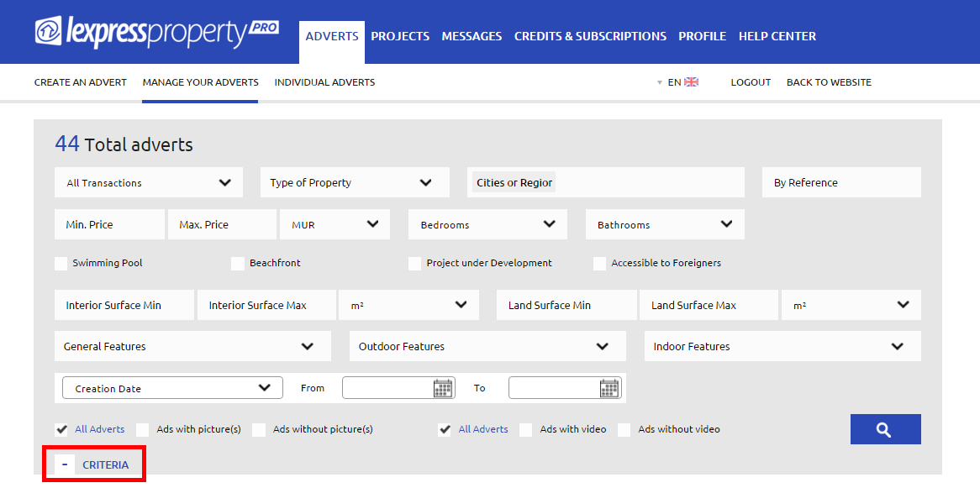
Task: Check Project under Development option
Action: click(414, 263)
